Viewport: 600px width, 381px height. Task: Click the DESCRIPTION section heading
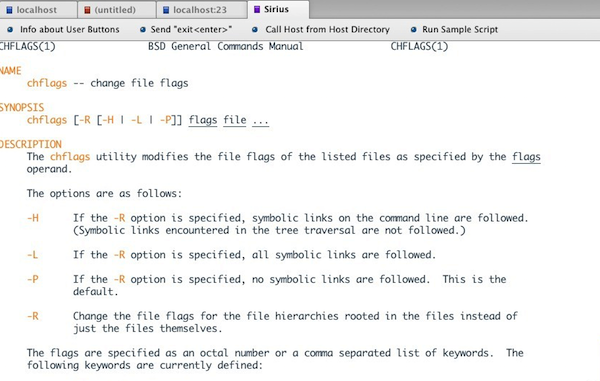click(31, 144)
